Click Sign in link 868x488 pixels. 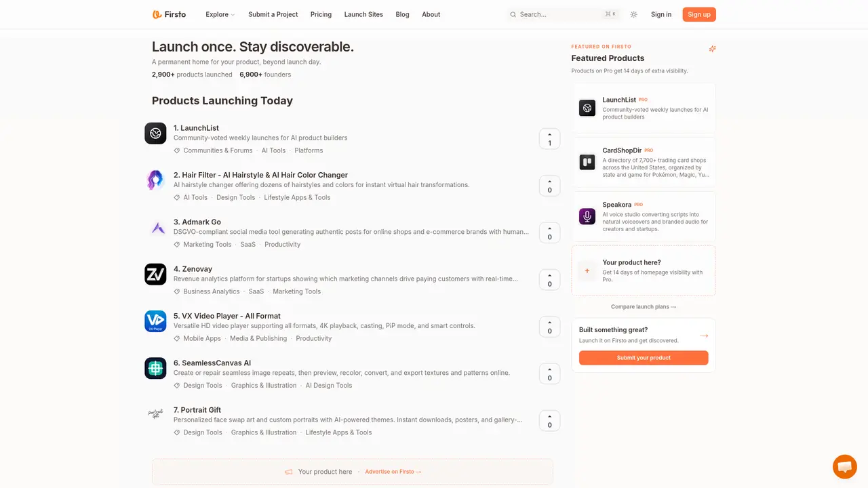tap(661, 14)
